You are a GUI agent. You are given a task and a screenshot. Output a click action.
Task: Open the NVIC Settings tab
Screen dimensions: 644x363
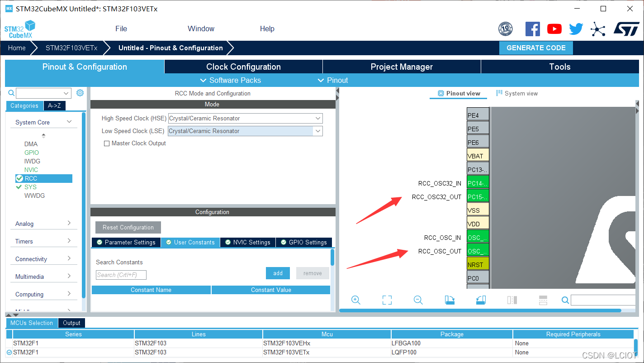tap(248, 243)
